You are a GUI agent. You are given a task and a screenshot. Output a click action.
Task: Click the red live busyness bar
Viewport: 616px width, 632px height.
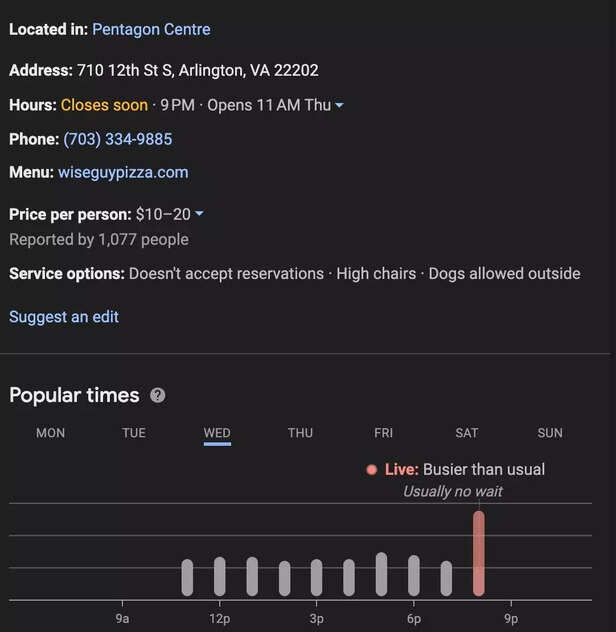pos(478,554)
